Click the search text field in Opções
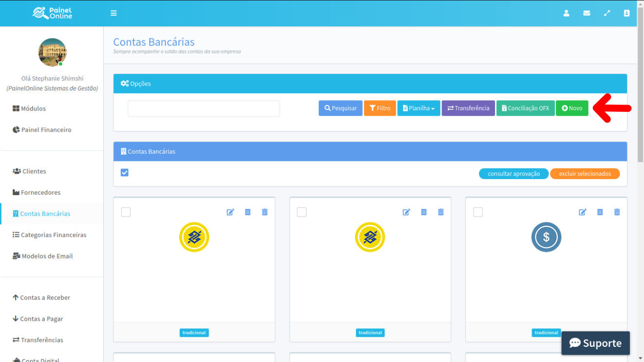Viewport: 644px width, 362px height. click(204, 109)
